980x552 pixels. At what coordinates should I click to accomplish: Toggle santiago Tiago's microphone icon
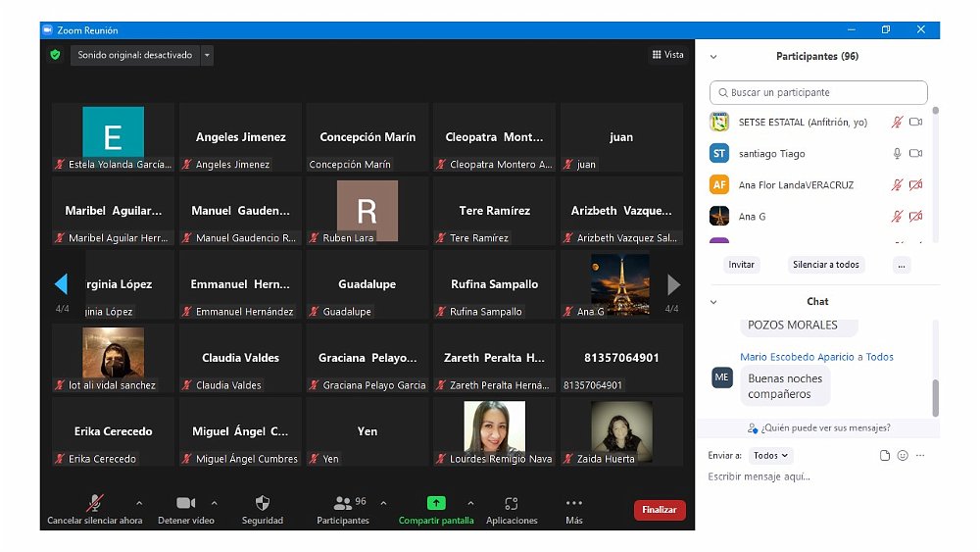(896, 154)
